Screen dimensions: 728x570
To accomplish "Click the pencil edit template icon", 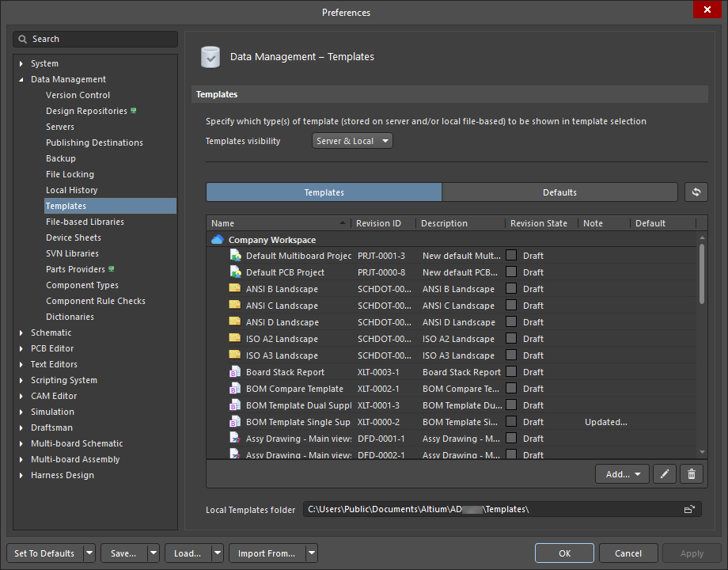I will [665, 474].
